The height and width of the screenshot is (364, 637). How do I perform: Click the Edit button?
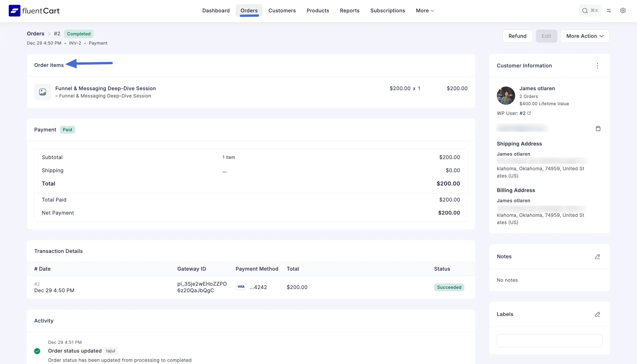tap(546, 36)
